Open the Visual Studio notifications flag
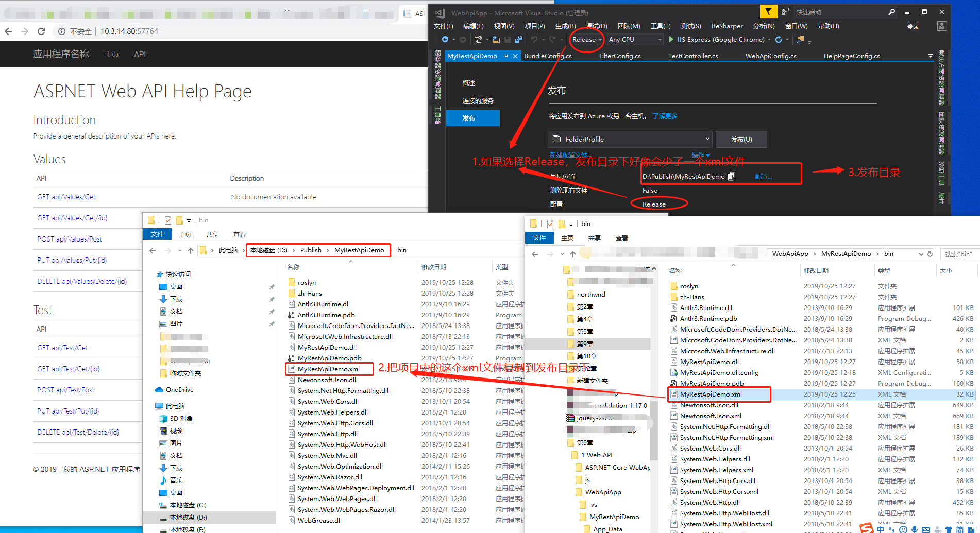 tap(768, 11)
